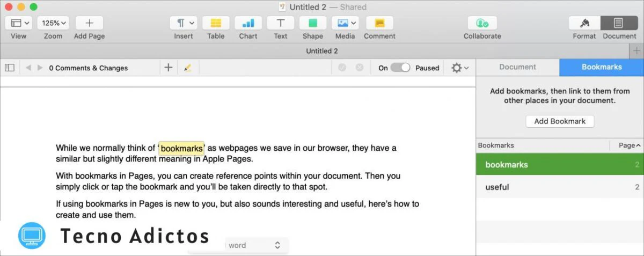
Task: Open the Collaborate sharing button
Action: [482, 23]
